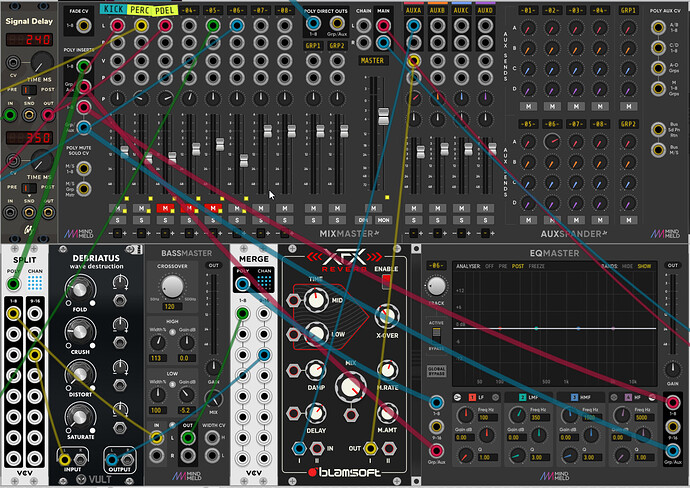Click the XFX Reverb DAMP knob
690x488 pixels.
(315, 371)
